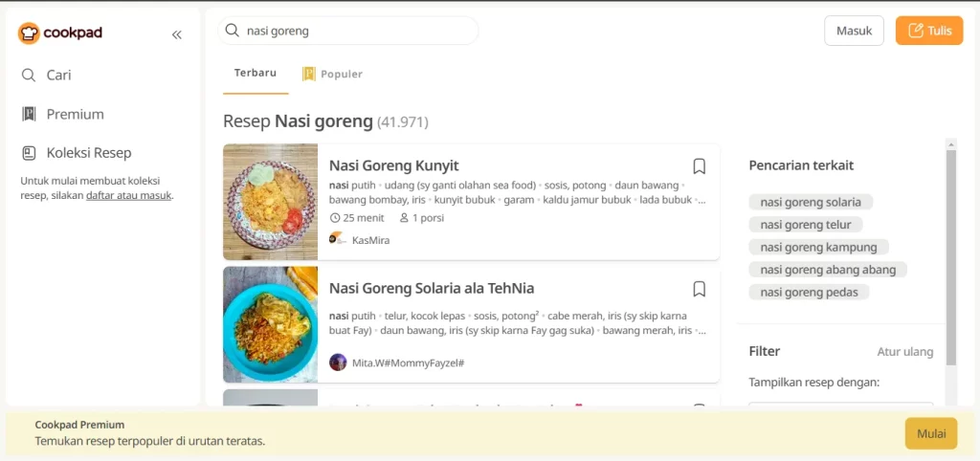Click the magnifier icon in search bar
980x461 pixels.
click(232, 31)
